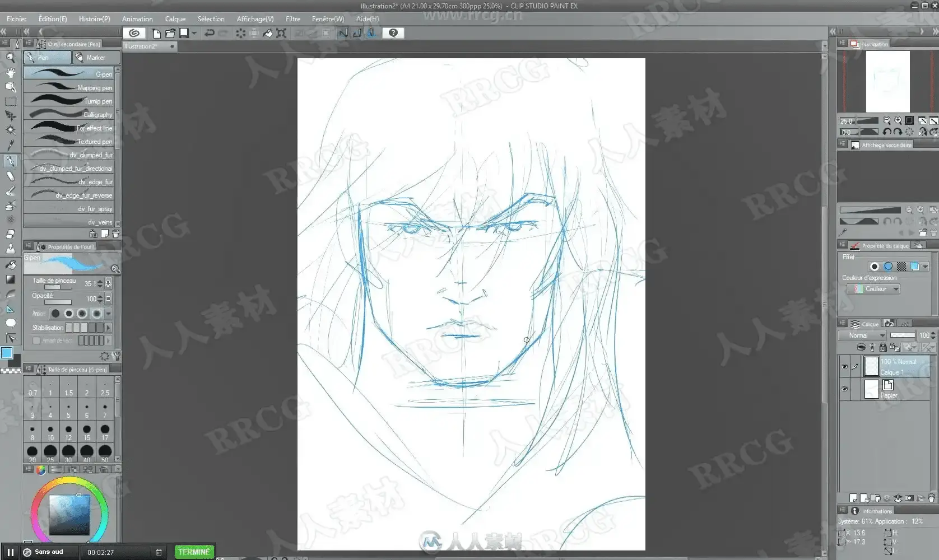939x560 pixels.
Task: Switch to the Marker sub tool tab
Action: [x=96, y=57]
